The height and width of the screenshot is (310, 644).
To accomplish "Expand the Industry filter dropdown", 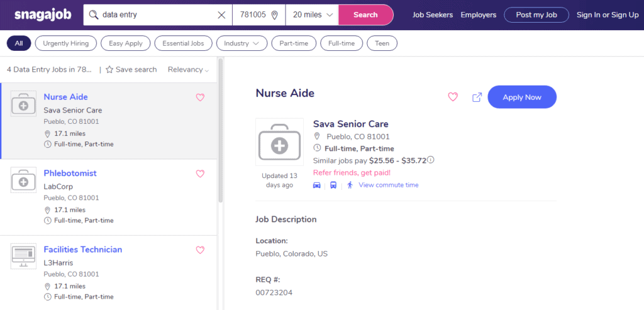I will pyautogui.click(x=242, y=43).
